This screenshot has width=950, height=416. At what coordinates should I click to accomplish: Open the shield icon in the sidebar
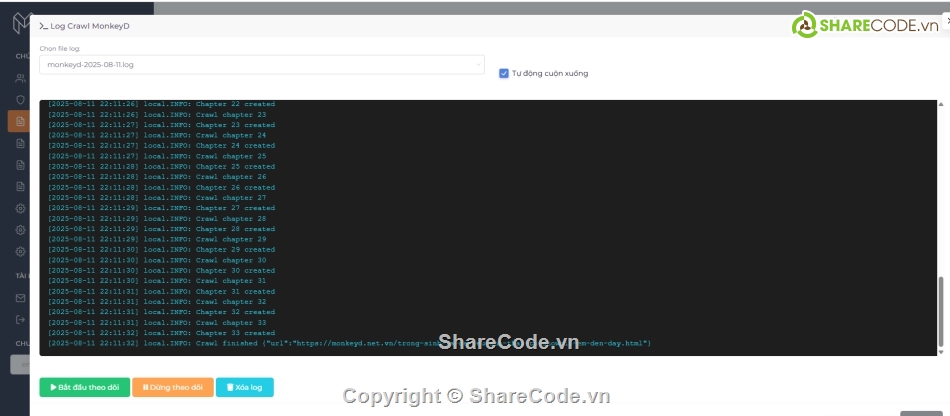pyautogui.click(x=21, y=99)
